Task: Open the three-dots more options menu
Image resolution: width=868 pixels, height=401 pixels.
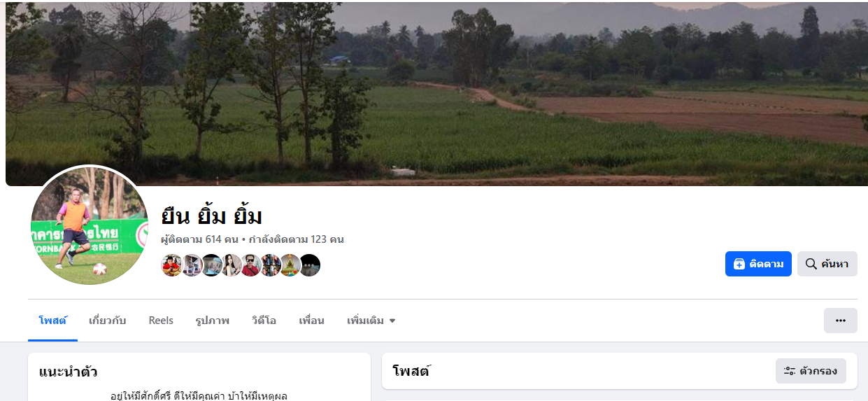Action: [x=841, y=321]
